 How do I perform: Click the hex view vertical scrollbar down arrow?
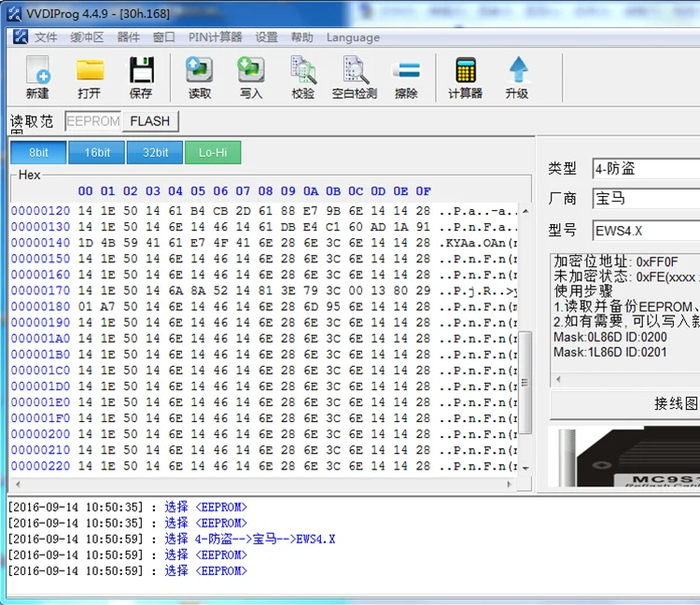click(x=525, y=469)
